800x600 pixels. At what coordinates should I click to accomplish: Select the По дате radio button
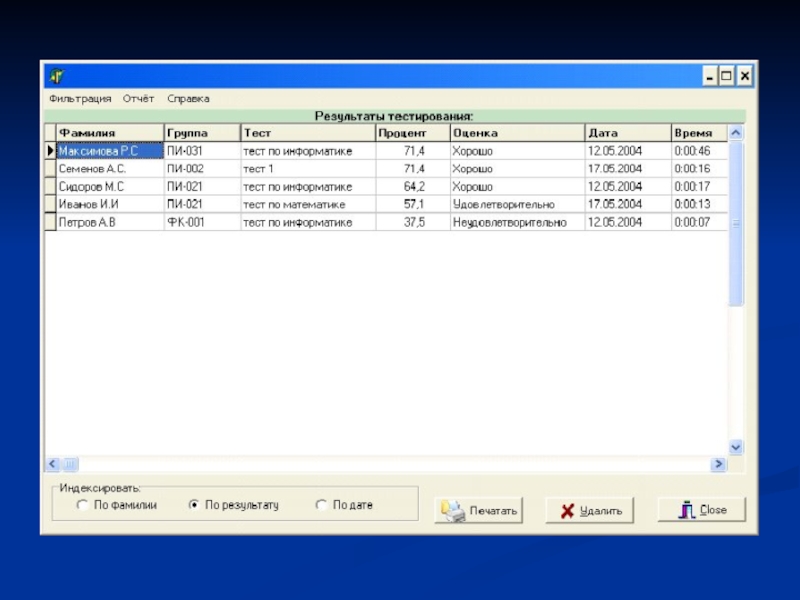(x=321, y=506)
